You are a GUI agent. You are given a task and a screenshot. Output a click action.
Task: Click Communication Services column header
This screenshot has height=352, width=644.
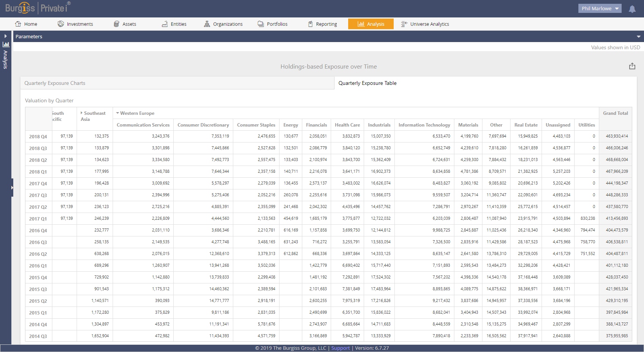click(x=143, y=125)
